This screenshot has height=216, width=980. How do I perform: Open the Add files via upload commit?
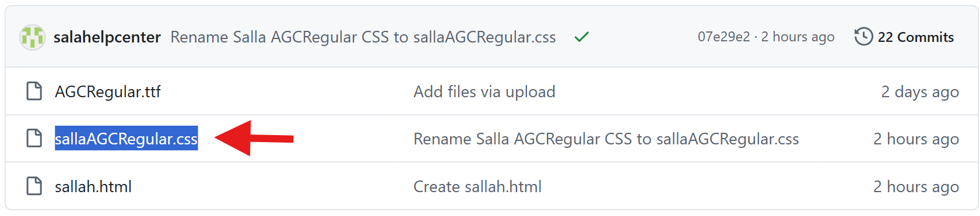pos(484,92)
